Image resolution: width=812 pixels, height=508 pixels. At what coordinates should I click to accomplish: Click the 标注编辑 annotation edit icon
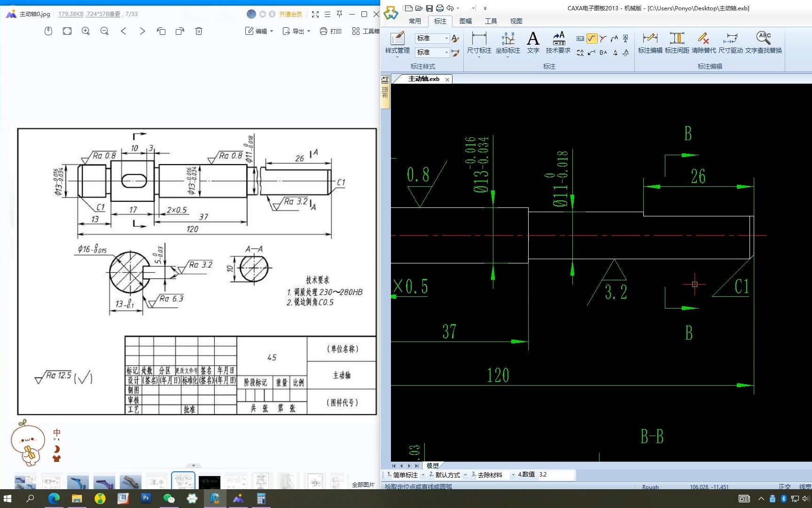pos(650,43)
